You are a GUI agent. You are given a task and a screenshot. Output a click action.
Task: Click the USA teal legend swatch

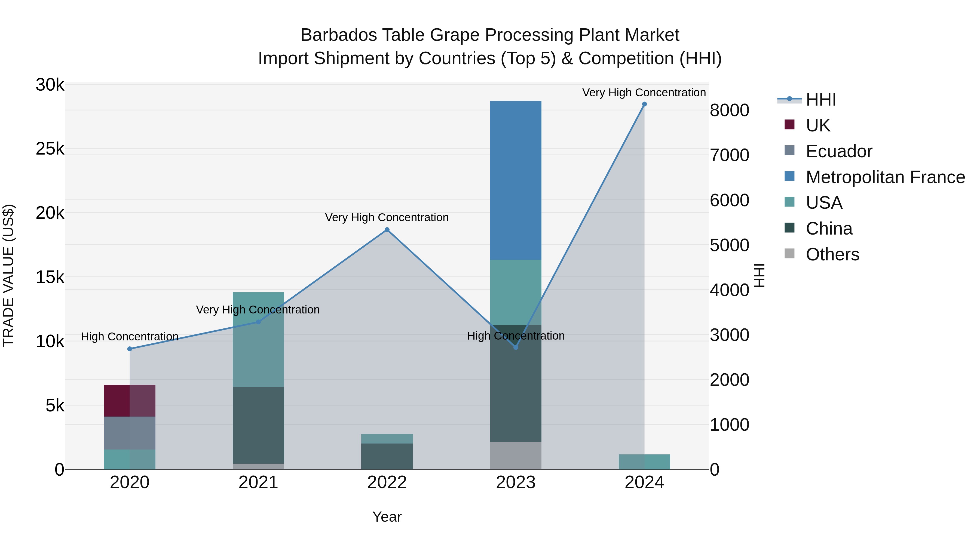[x=789, y=202]
